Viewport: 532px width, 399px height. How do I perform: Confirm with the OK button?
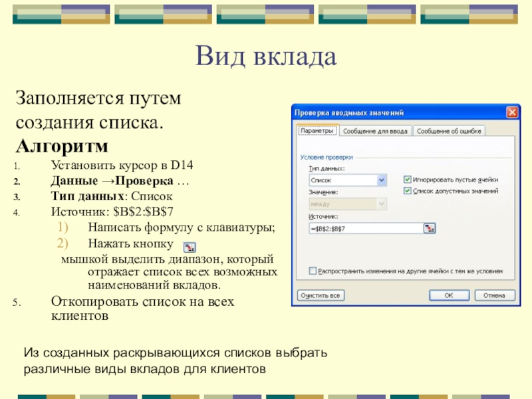[448, 295]
